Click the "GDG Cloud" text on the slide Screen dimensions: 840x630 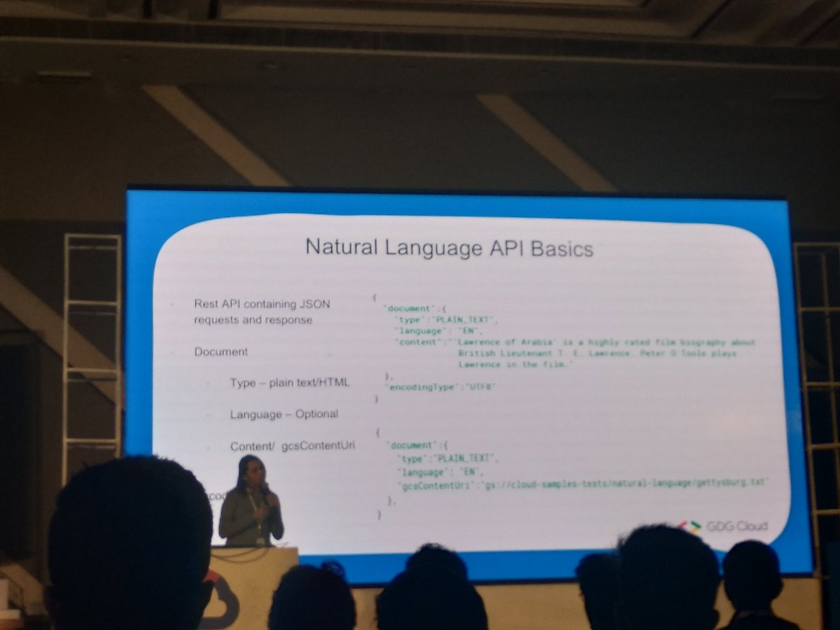pos(736,526)
